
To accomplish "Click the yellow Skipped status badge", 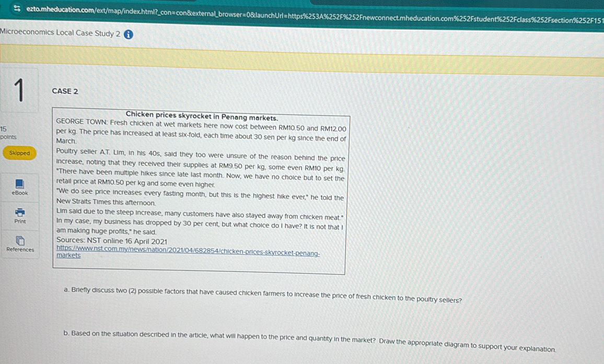I will click(x=20, y=153).
